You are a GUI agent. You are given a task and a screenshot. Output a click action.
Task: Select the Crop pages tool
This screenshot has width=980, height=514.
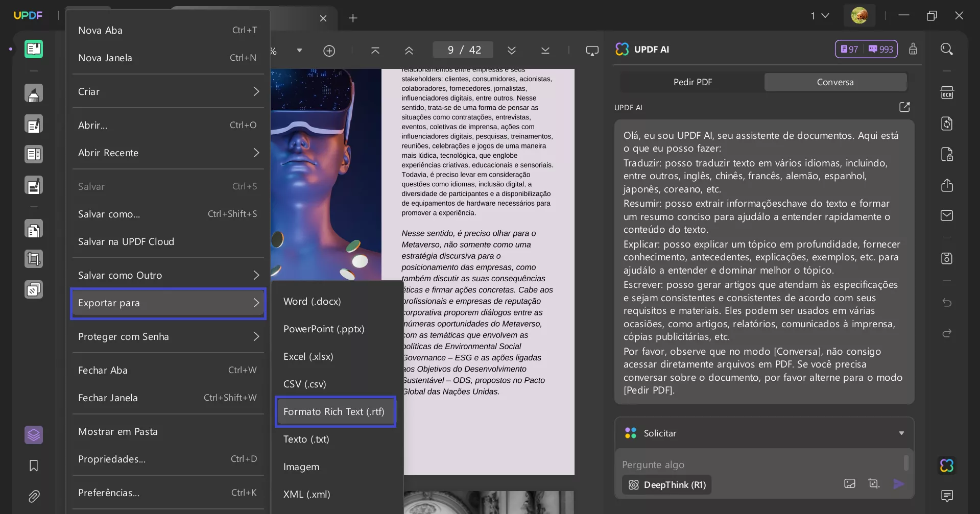click(34, 259)
